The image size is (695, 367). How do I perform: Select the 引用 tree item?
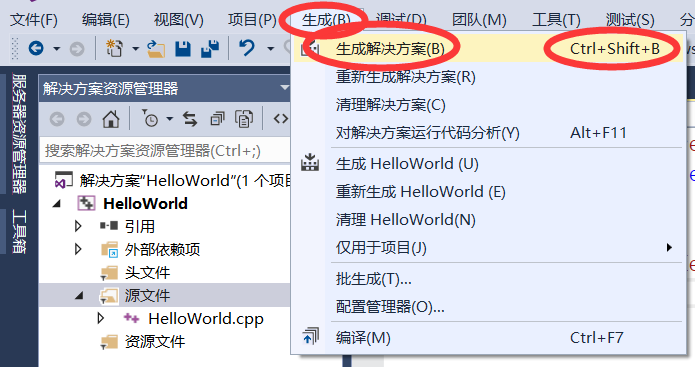(140, 226)
